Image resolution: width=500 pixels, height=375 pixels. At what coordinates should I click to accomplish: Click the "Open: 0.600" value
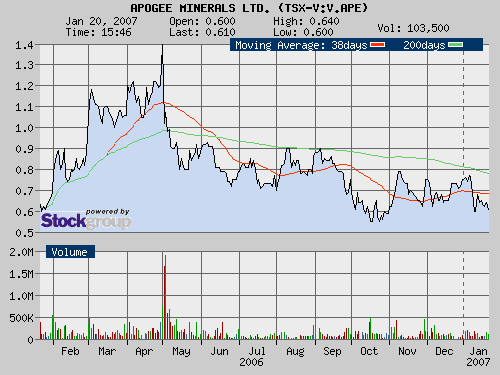(202, 21)
